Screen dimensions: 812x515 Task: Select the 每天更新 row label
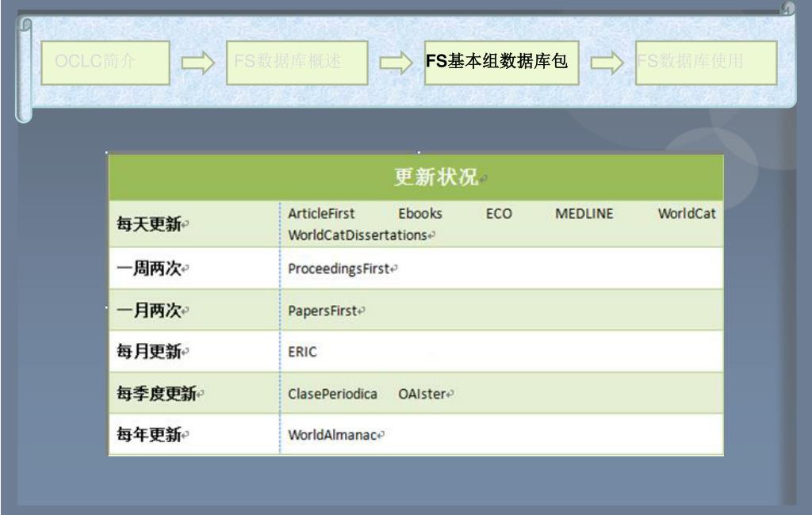click(149, 224)
